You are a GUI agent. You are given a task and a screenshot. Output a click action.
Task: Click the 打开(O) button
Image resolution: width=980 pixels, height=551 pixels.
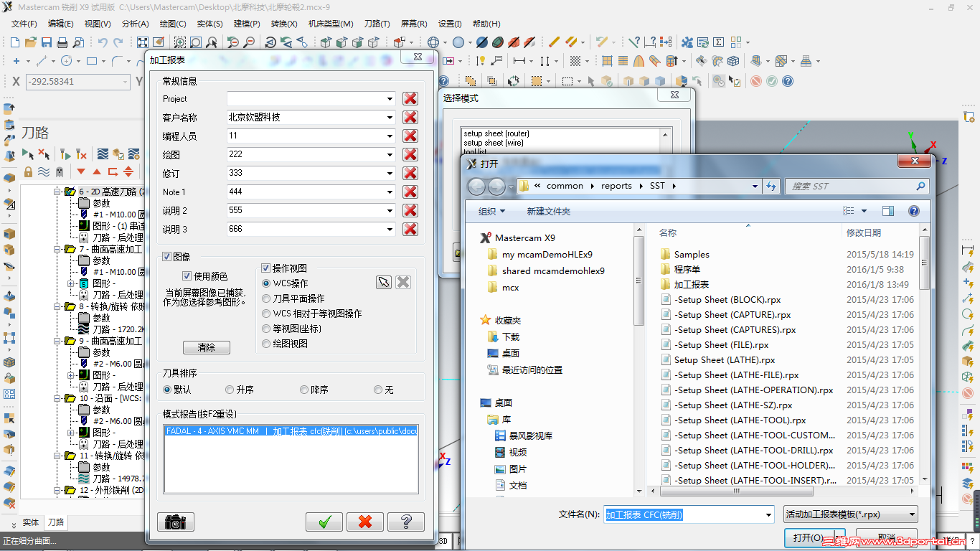point(809,537)
